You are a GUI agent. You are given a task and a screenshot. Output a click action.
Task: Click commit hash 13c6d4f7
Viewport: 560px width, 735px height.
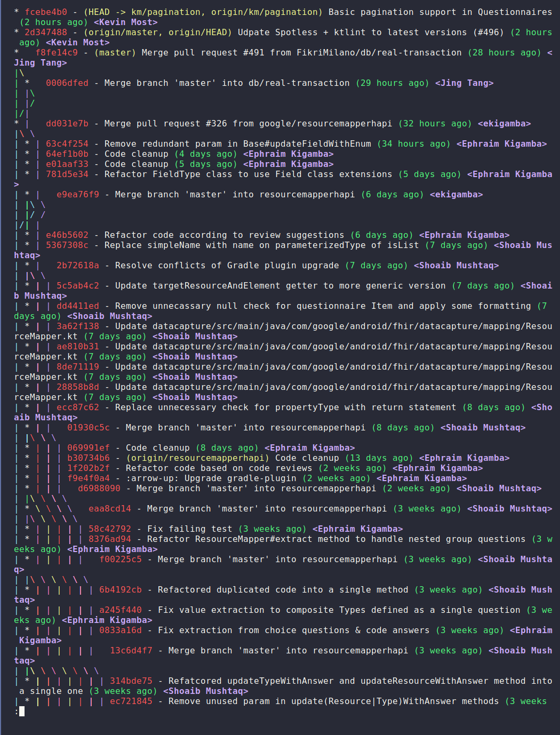click(131, 650)
